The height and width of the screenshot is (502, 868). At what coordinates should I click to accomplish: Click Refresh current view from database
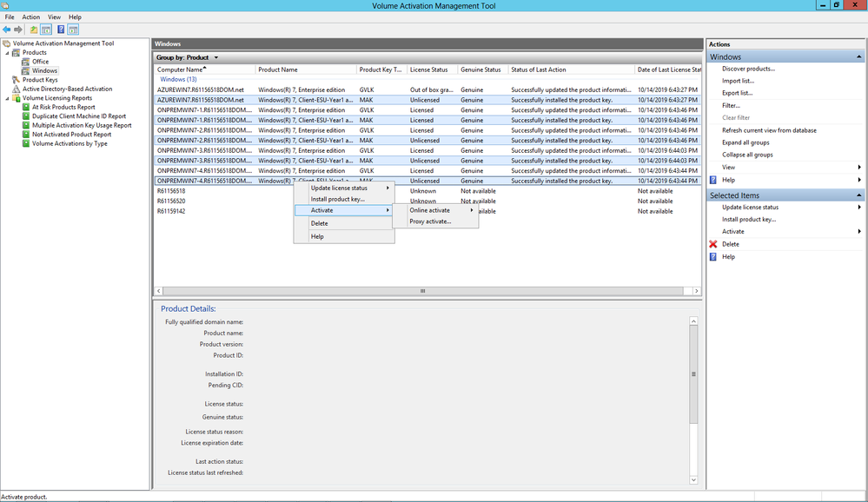(769, 130)
